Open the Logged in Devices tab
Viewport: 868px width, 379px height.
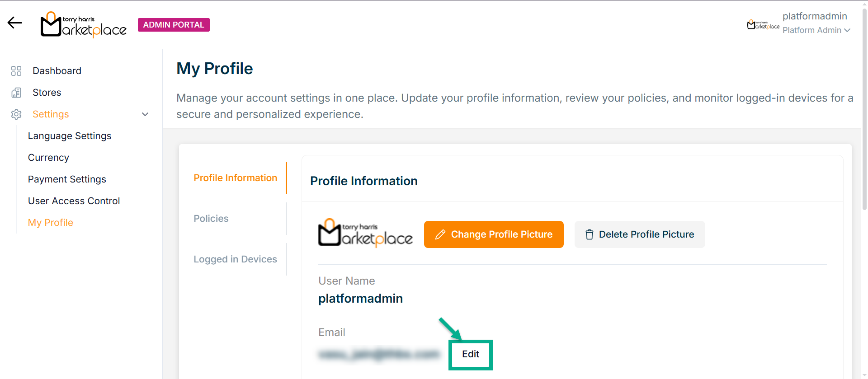235,259
